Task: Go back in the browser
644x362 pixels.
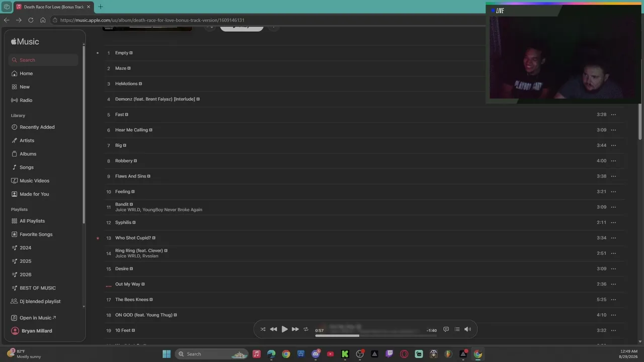Action: [7, 20]
